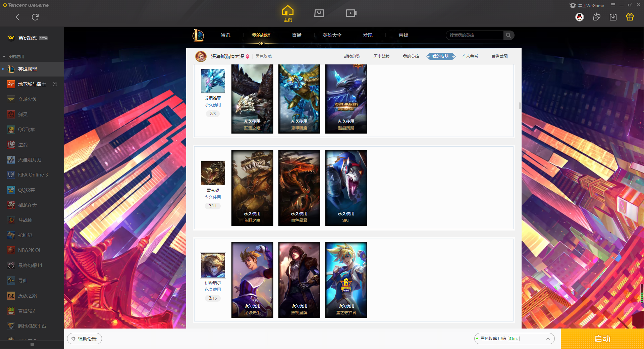Open 天涯明月刀 game entry
644x349 pixels.
[32, 160]
